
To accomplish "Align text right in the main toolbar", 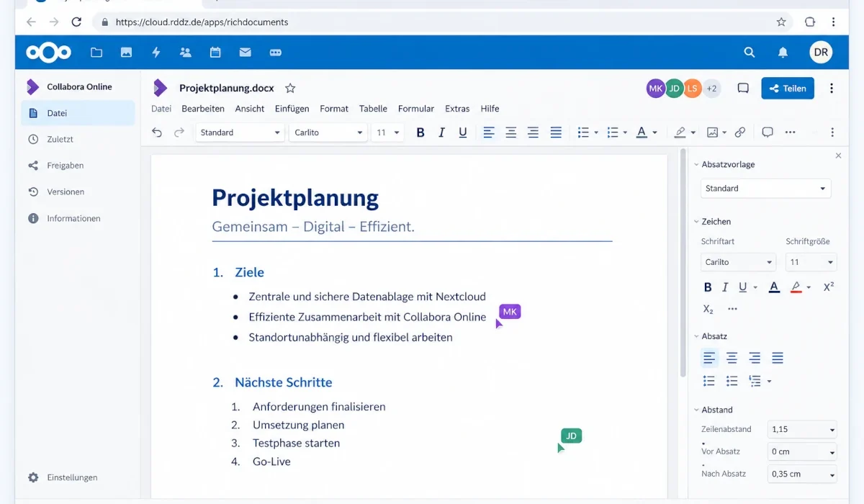I will 534,132.
